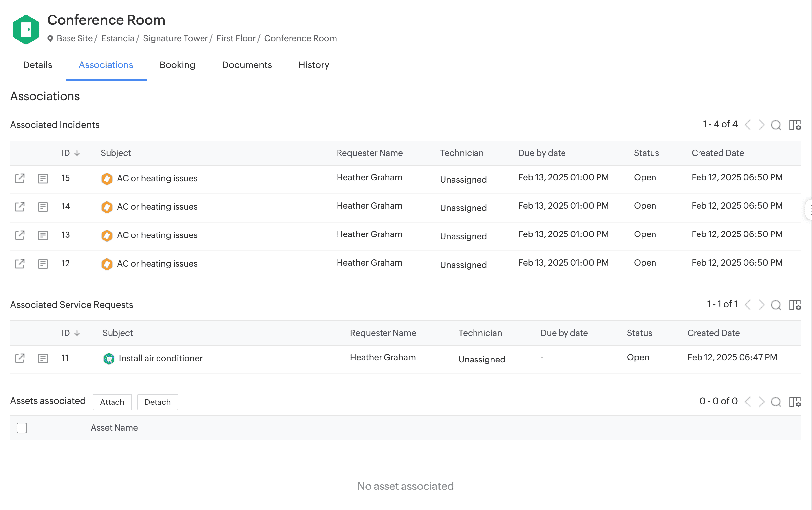Open column settings for Assets associated
This screenshot has width=812, height=510.
795,402
